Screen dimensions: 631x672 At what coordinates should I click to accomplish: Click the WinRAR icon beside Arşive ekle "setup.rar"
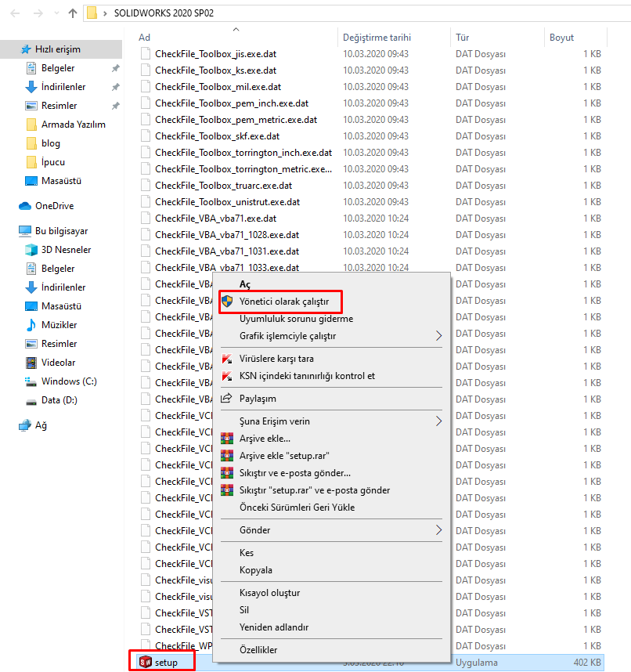[x=227, y=456]
